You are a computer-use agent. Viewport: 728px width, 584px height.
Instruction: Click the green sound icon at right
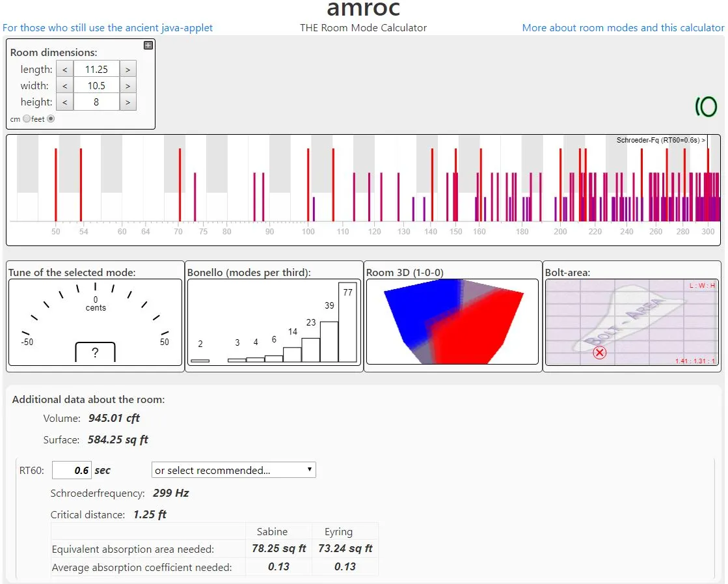(706, 107)
